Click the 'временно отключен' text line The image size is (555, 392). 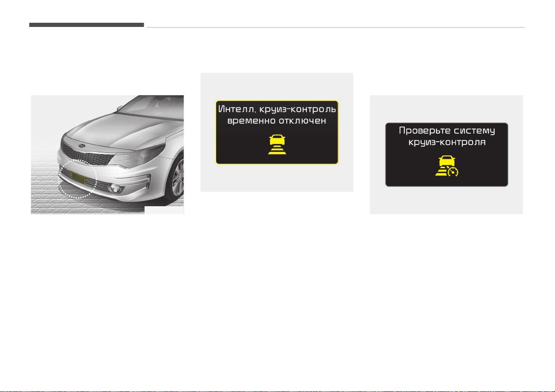(277, 120)
